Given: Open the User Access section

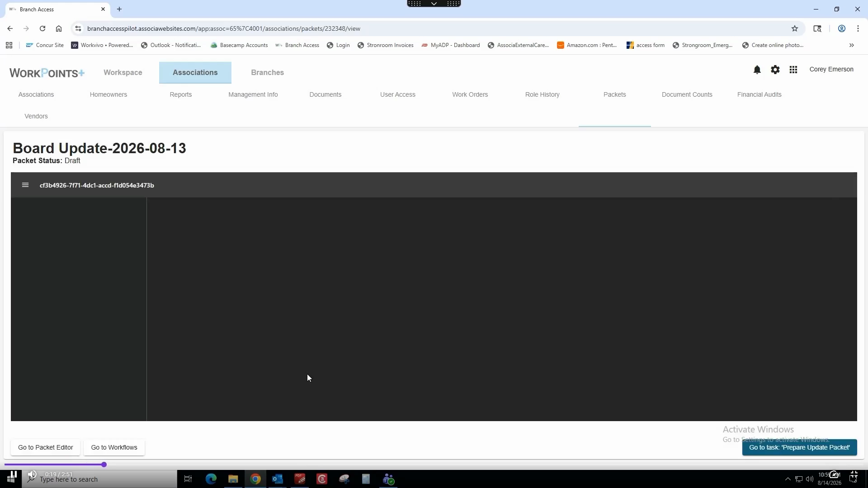Looking at the screenshot, I should click(398, 94).
